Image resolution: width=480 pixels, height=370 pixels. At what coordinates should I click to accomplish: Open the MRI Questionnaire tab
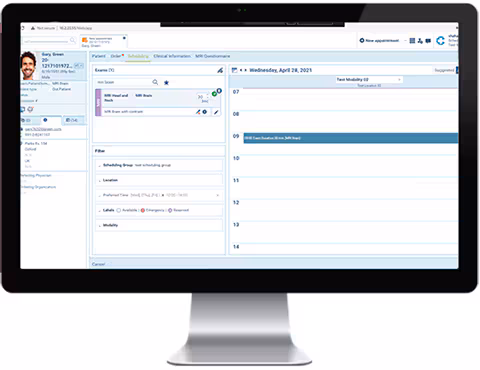click(x=213, y=56)
